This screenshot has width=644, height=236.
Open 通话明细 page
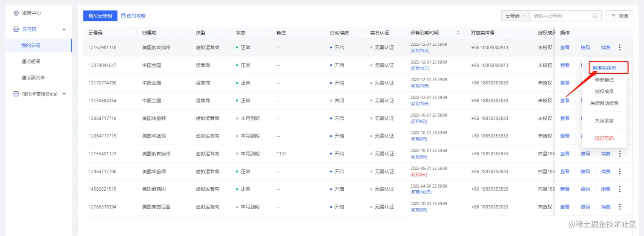[31, 61]
